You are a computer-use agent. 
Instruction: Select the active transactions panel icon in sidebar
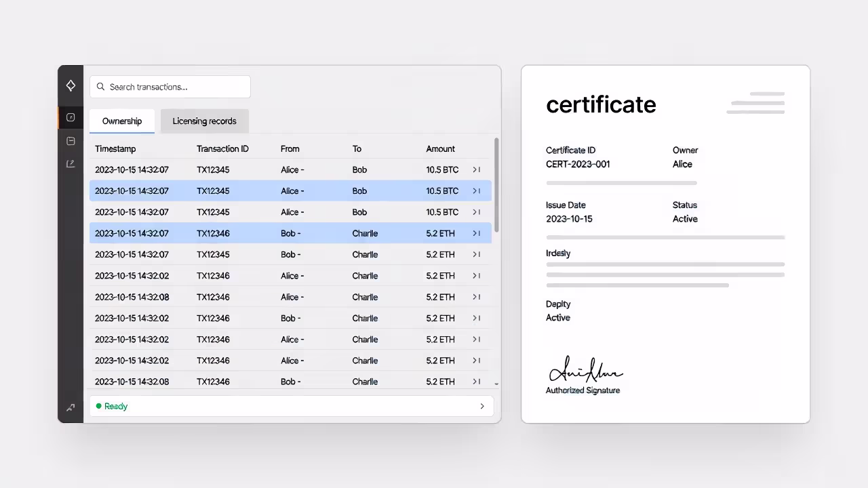pyautogui.click(x=71, y=117)
